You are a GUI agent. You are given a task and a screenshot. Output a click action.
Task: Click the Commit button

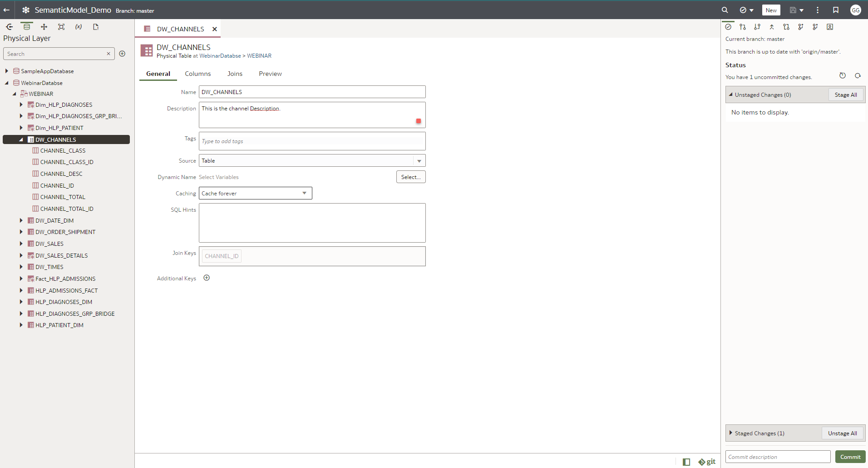coord(850,456)
